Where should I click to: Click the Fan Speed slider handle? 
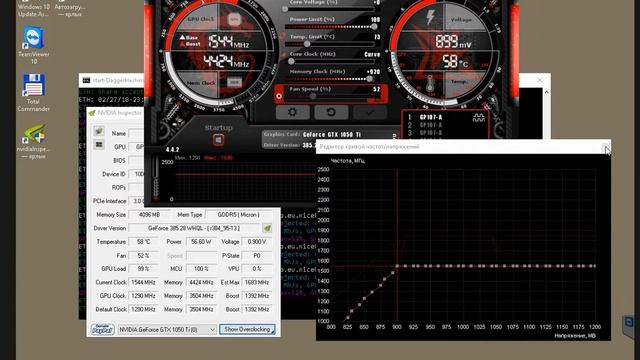point(313,96)
